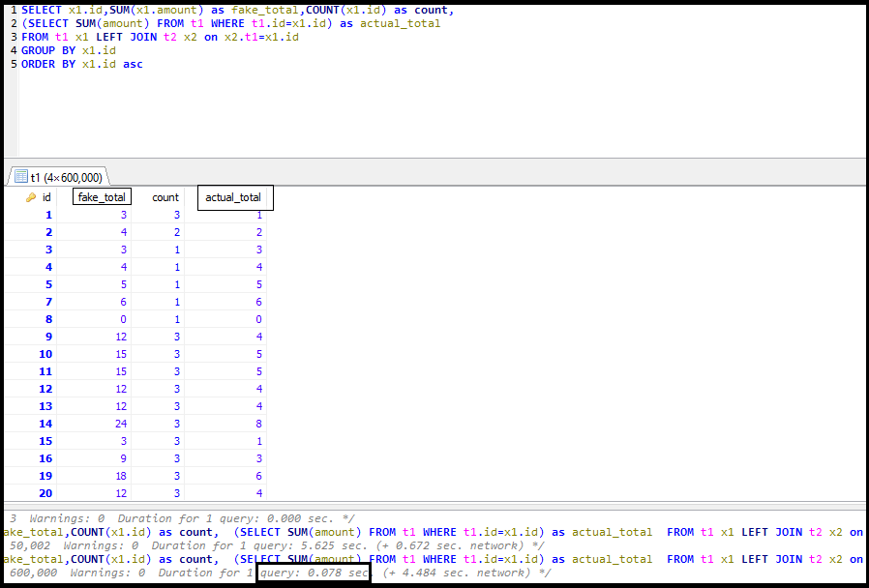Screen dimensions: 869x588
Task: Select the row with id 14
Action: click(x=45, y=424)
